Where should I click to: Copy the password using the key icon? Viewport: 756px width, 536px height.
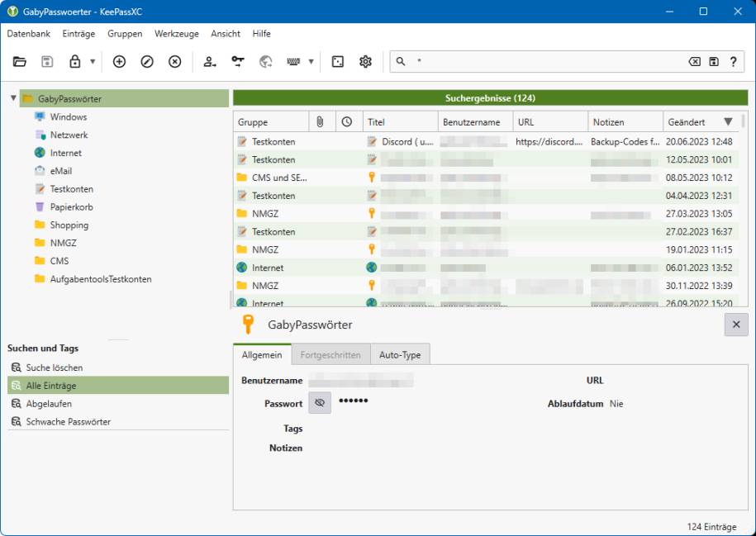(x=237, y=61)
